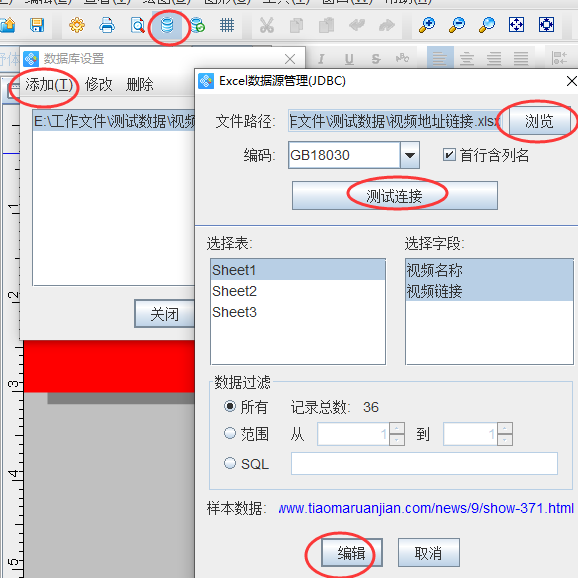Click zoom out magnifier icon
The image size is (578, 578).
coord(457,25)
